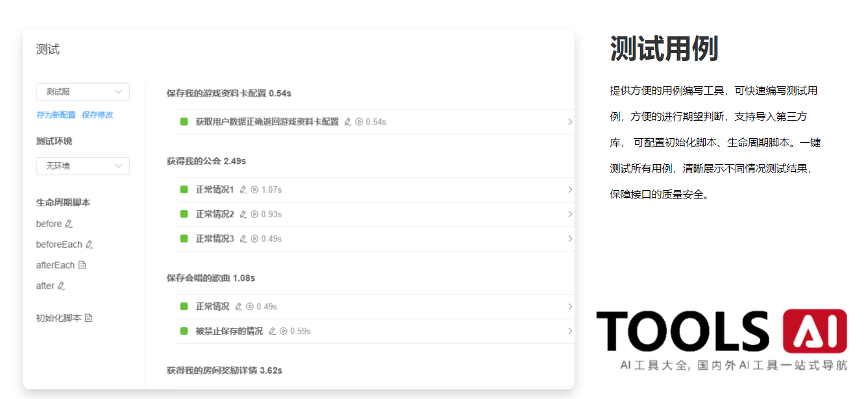Open the 测试服 configuration dropdown
This screenshot has width=868, height=399.
82,92
